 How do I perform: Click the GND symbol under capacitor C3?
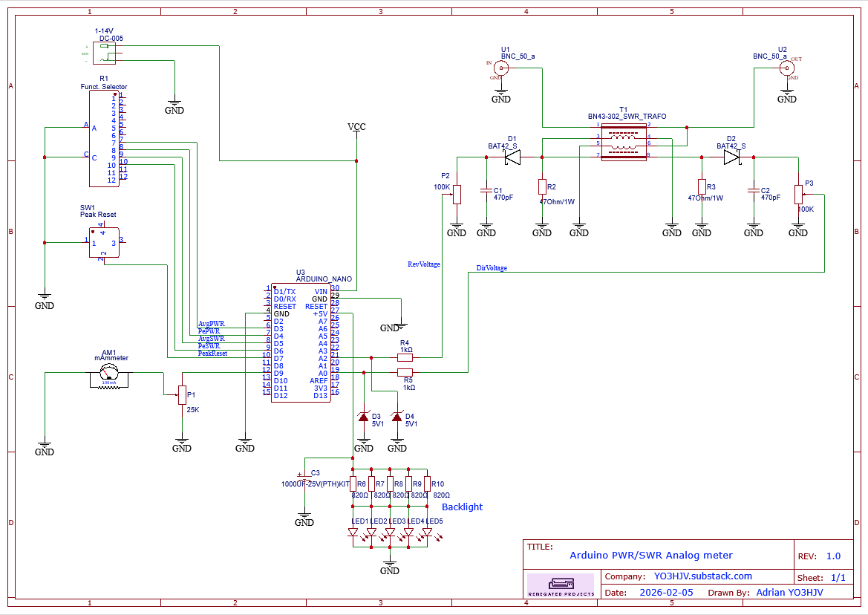point(304,519)
